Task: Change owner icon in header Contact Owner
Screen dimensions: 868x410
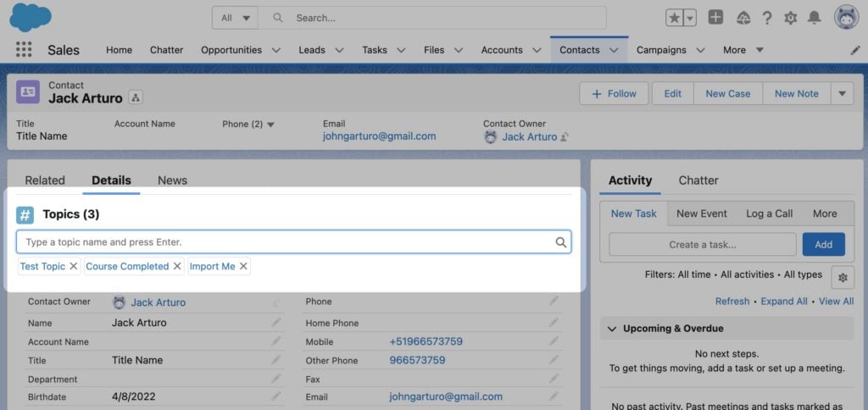Action: click(x=565, y=136)
